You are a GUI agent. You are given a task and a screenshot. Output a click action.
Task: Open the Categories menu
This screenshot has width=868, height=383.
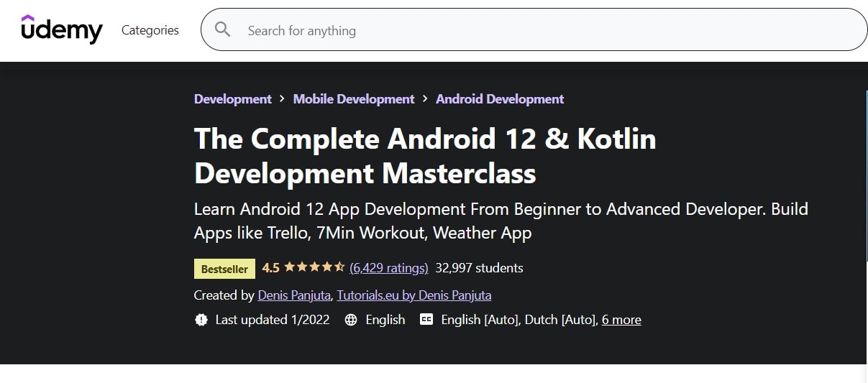point(150,30)
